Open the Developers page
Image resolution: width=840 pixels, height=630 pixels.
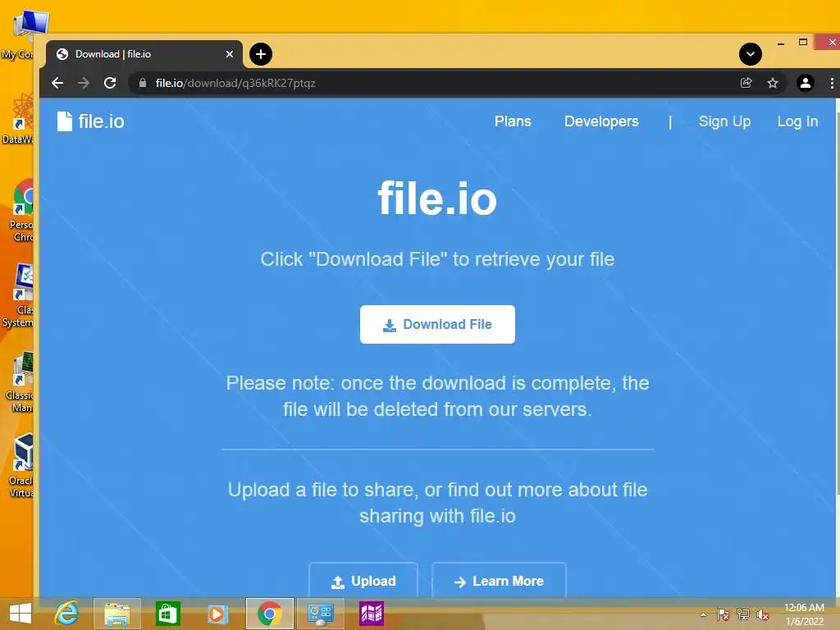(601, 121)
